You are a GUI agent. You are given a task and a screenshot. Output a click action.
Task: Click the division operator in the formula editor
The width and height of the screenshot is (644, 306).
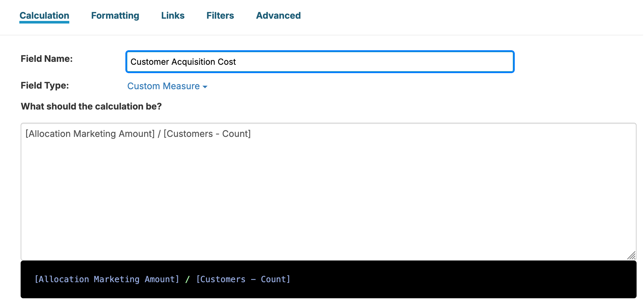[x=159, y=133]
